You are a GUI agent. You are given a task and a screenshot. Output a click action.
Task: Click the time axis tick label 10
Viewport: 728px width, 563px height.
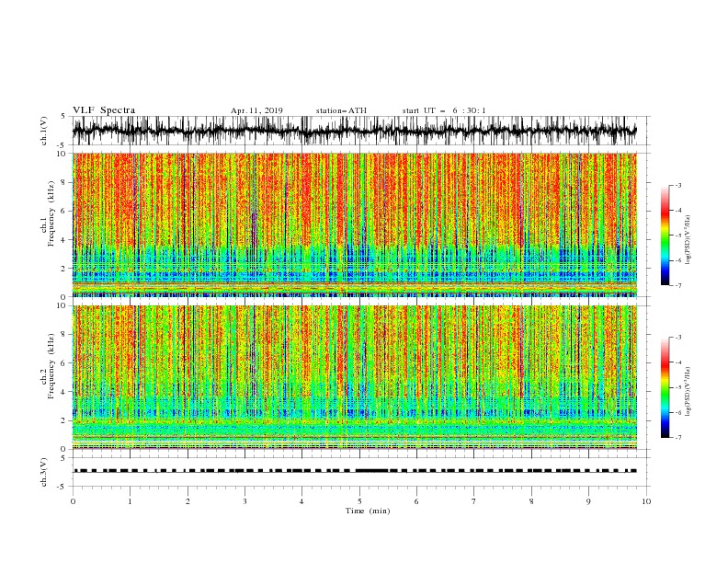pos(646,501)
